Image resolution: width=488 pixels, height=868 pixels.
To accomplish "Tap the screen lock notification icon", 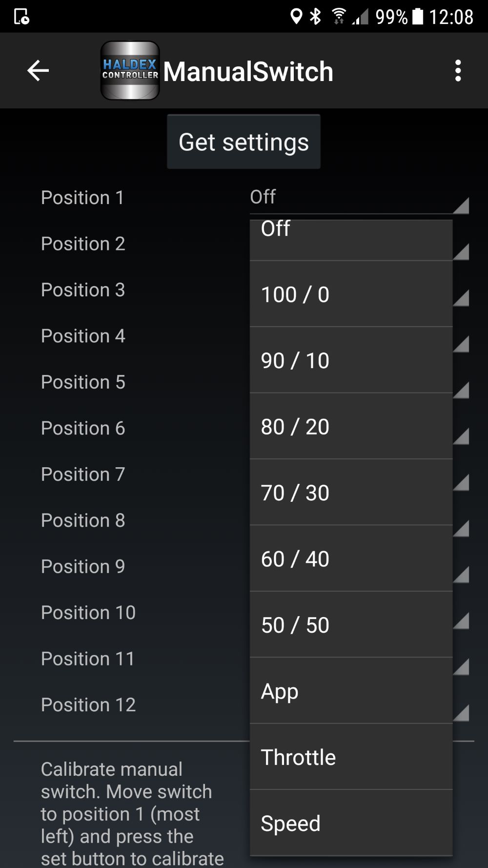I will [21, 17].
